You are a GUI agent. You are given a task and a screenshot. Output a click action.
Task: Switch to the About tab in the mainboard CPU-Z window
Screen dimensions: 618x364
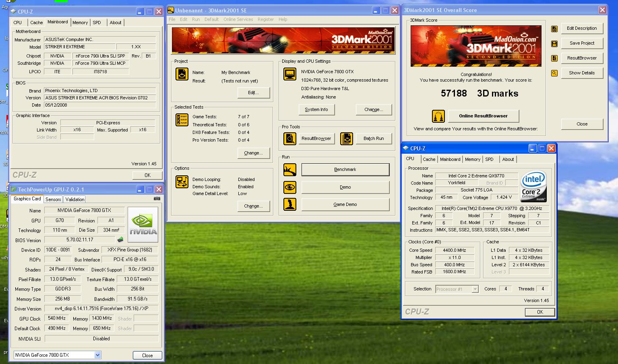pyautogui.click(x=116, y=23)
